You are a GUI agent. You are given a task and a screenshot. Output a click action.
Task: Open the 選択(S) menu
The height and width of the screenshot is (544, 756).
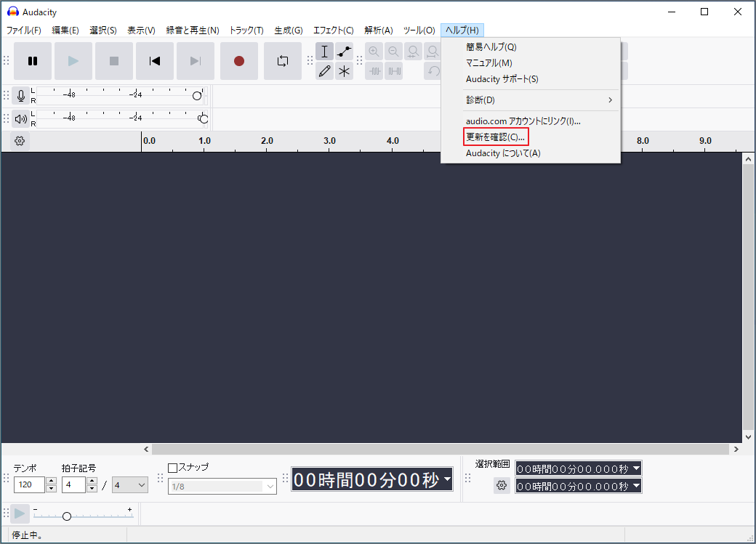[103, 31]
